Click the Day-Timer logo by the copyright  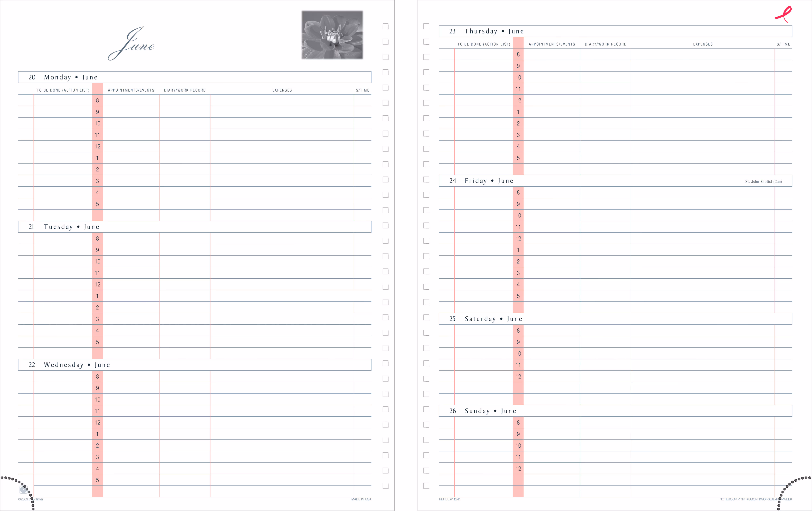coord(24,489)
